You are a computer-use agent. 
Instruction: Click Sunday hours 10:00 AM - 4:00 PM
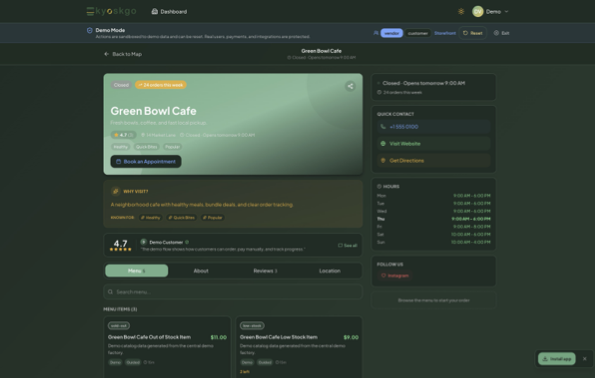[471, 242]
